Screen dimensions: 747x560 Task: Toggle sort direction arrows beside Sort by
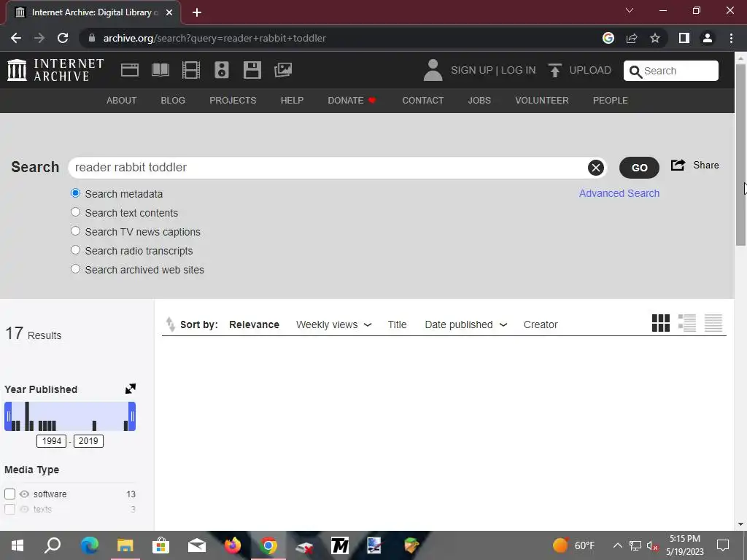click(170, 324)
